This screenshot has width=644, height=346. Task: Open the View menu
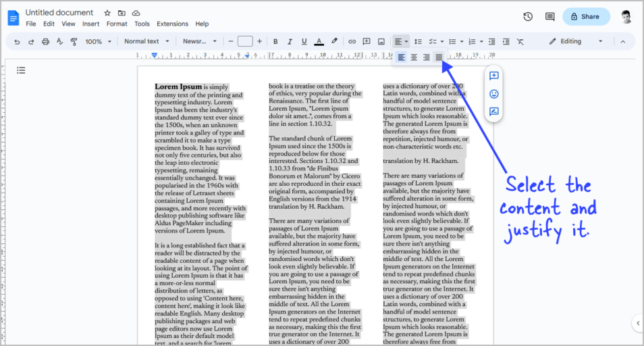[x=68, y=24]
